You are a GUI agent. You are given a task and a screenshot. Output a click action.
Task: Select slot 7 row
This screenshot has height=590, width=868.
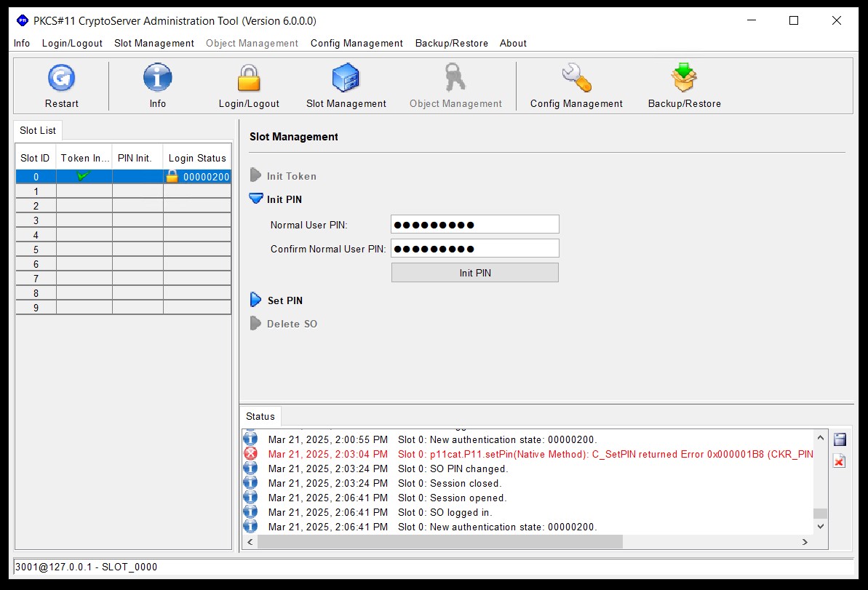pos(124,279)
